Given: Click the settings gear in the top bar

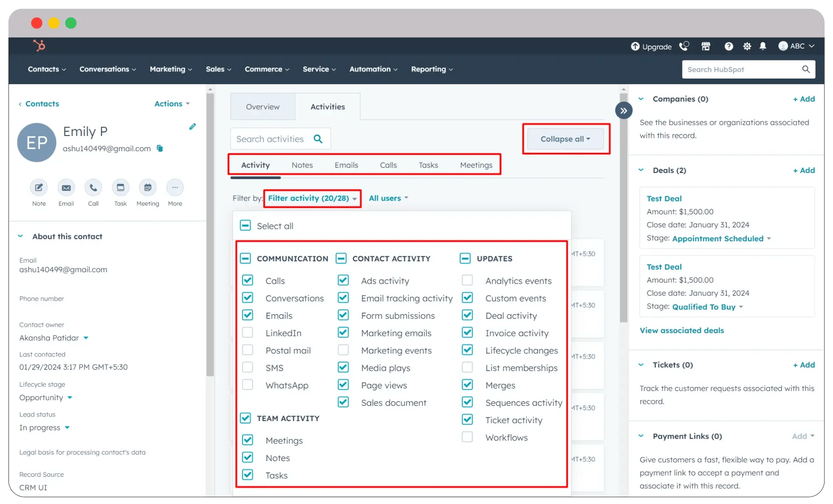Looking at the screenshot, I should (x=747, y=47).
